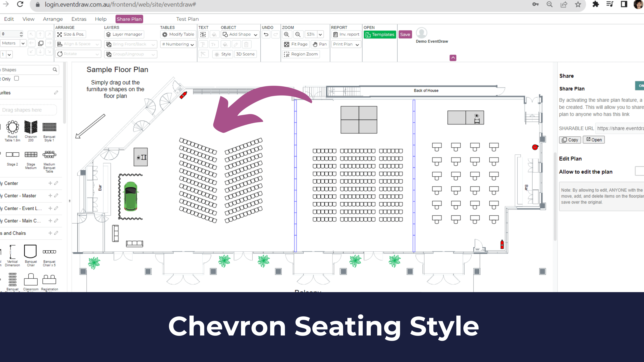The width and height of the screenshot is (644, 362).
Task: Click the edit pencil next to favourites
Action: [x=56, y=93]
